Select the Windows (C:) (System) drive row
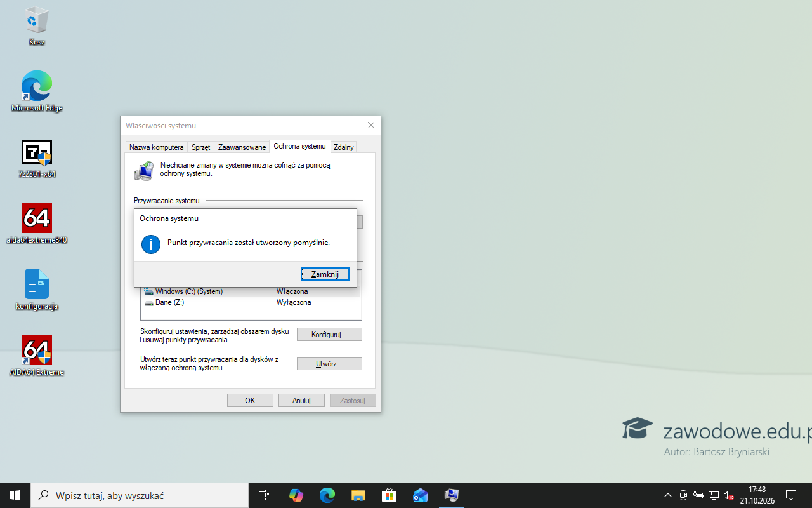 point(251,291)
